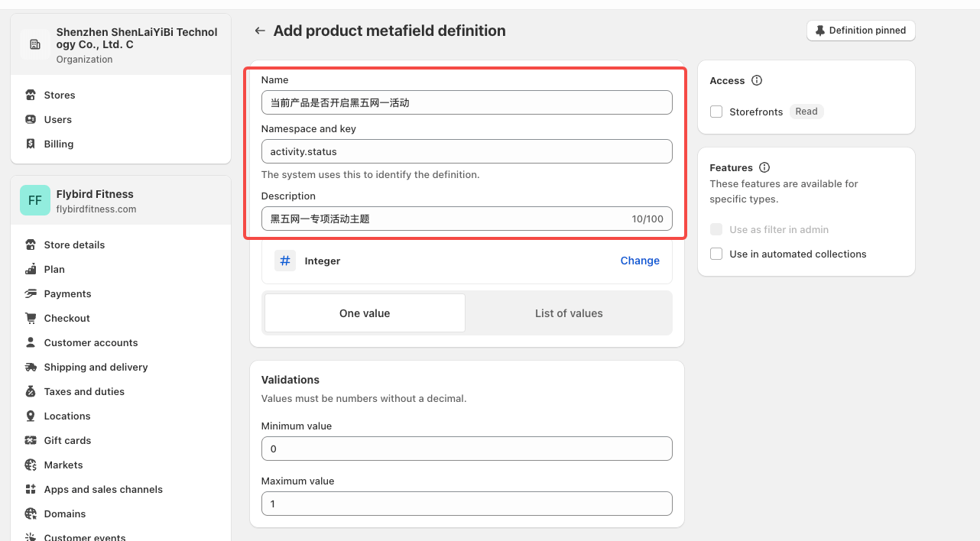Open Payments via its sidebar icon
Image resolution: width=980 pixels, height=541 pixels.
coord(31,294)
